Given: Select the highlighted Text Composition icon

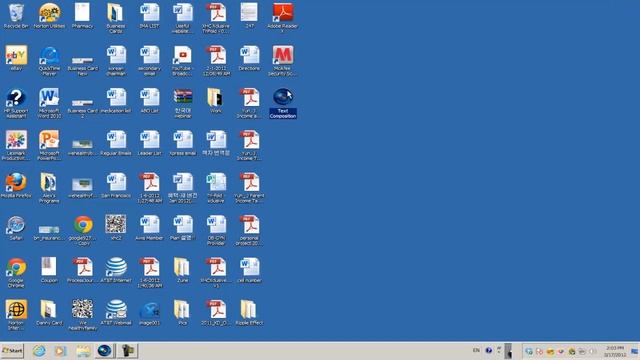Looking at the screenshot, I should 282,104.
